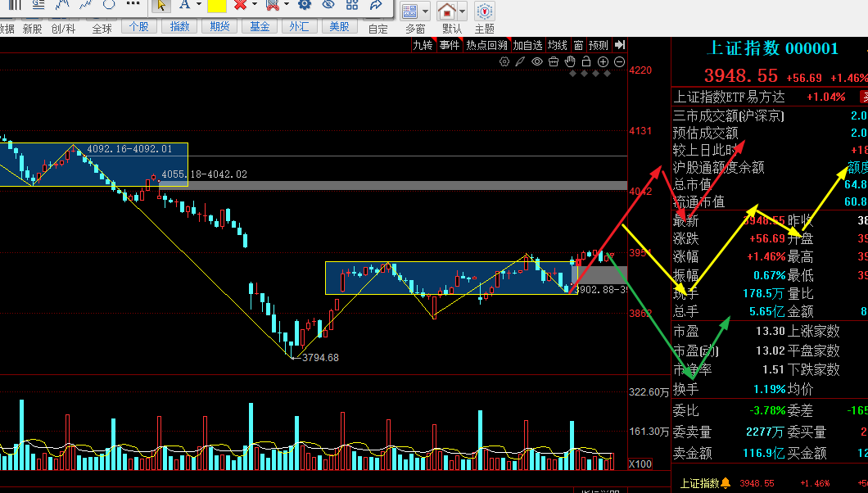Zoom in with the plus circle icon
Screen dimensions: 868x493
604,62
